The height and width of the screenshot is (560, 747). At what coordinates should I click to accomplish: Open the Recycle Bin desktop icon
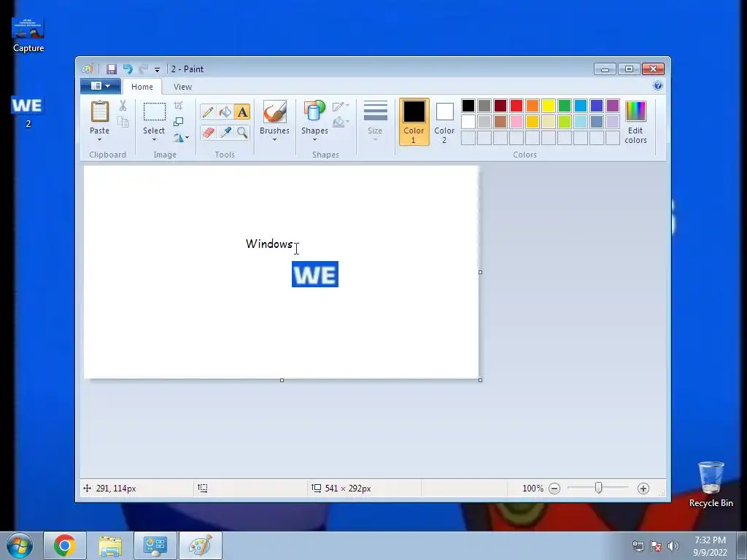pos(711,484)
